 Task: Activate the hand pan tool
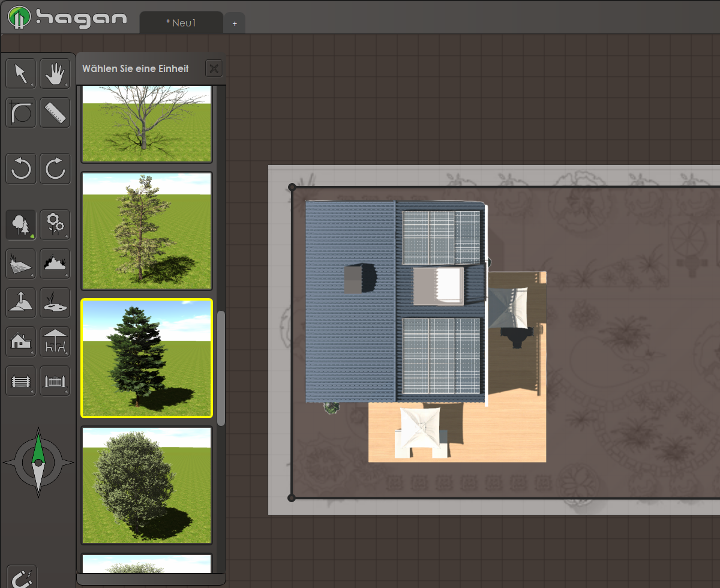click(x=55, y=74)
